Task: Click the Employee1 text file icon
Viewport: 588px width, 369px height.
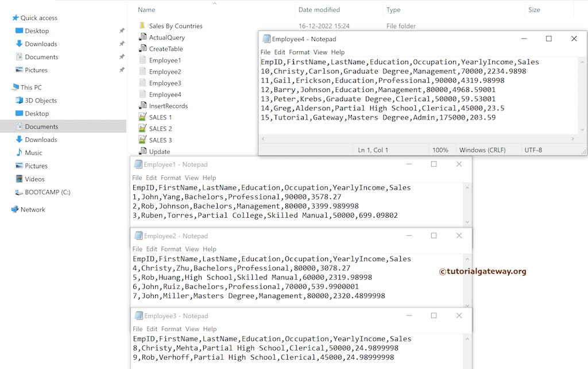Action: (x=142, y=60)
